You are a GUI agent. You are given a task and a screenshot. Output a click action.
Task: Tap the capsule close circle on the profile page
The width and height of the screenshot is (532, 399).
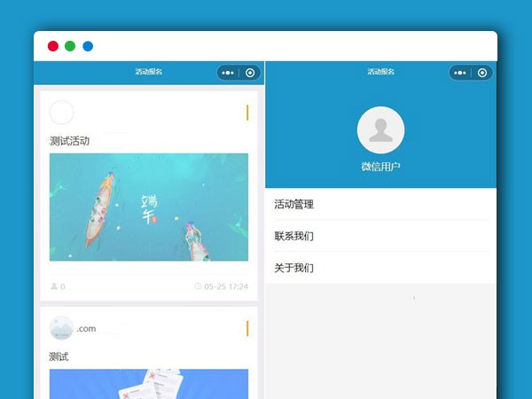pos(482,73)
